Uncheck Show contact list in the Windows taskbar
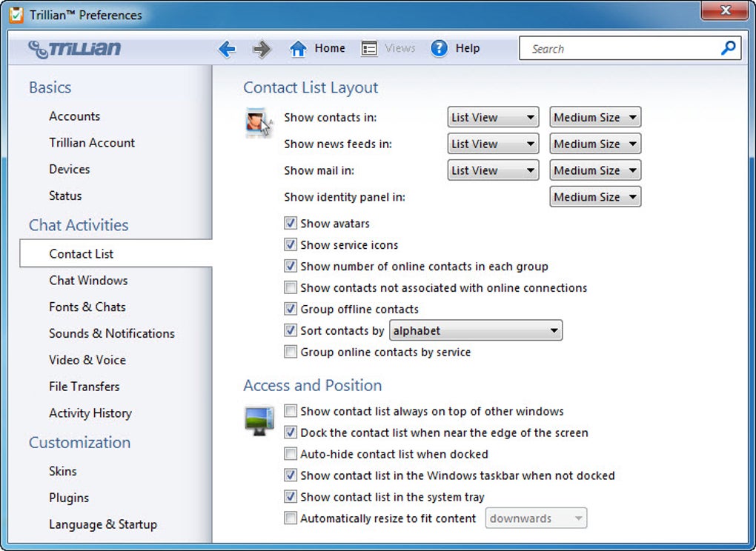 pos(291,475)
